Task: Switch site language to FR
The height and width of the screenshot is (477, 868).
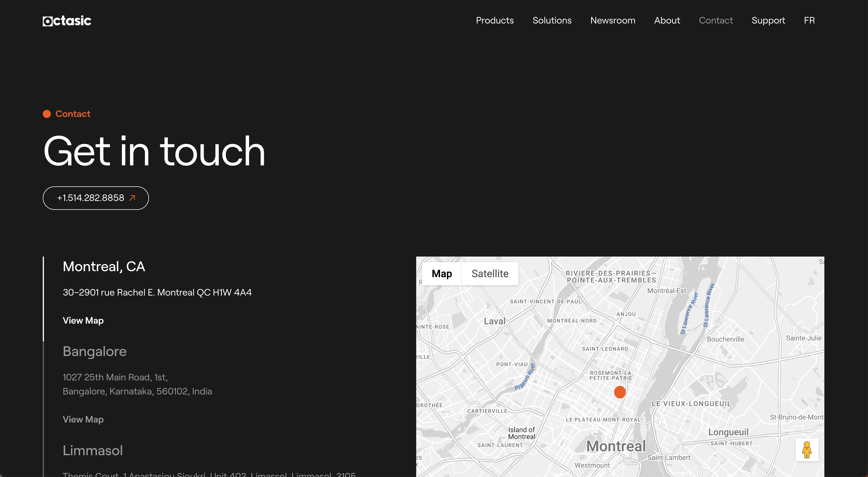Action: [809, 21]
